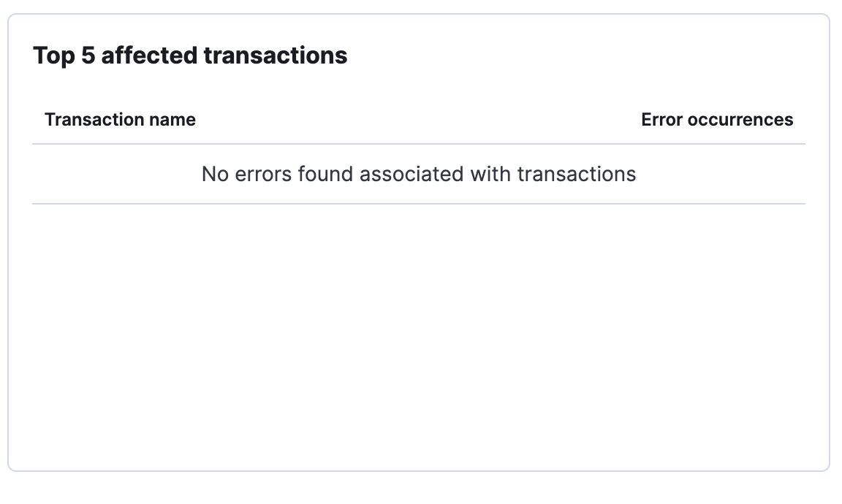Select the text No errors found associated with transactions
This screenshot has width=842, height=504.
419,174
